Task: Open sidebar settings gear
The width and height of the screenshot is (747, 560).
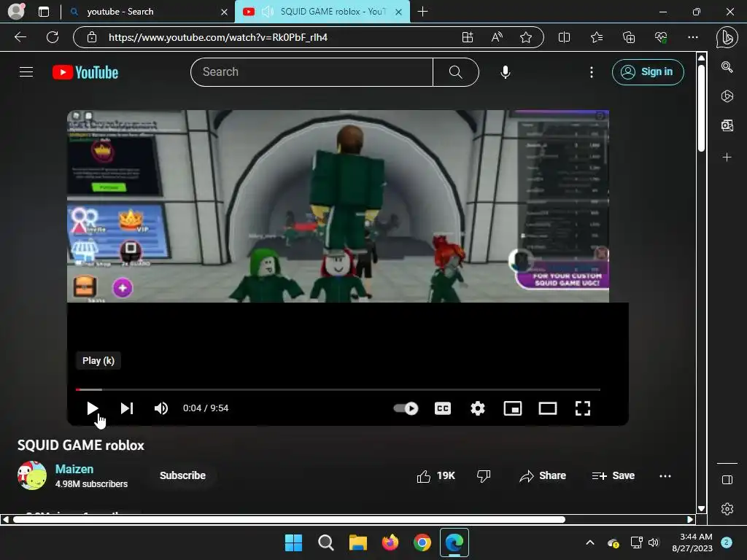Action: (727, 509)
